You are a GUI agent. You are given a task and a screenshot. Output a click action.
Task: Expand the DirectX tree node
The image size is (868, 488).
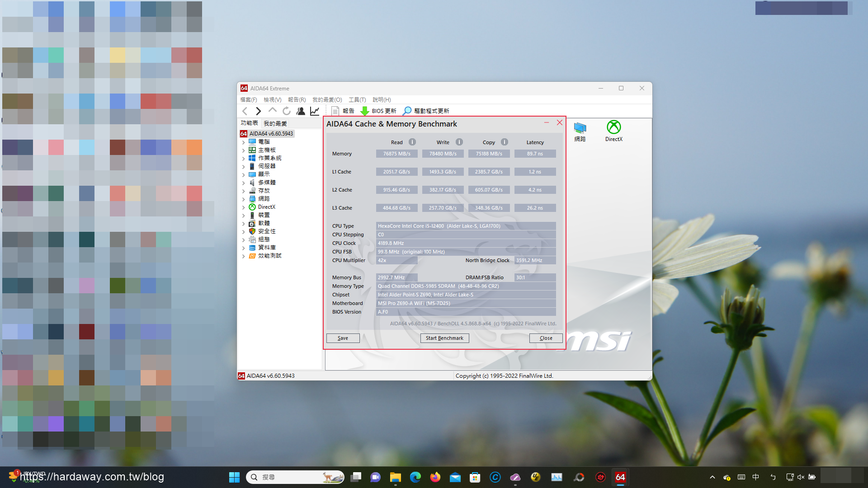243,207
